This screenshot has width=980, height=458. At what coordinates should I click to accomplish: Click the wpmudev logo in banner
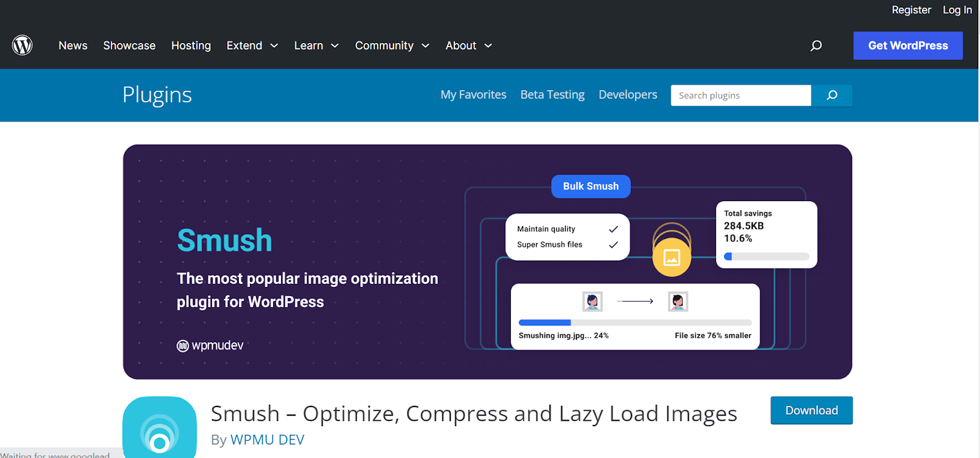click(210, 346)
